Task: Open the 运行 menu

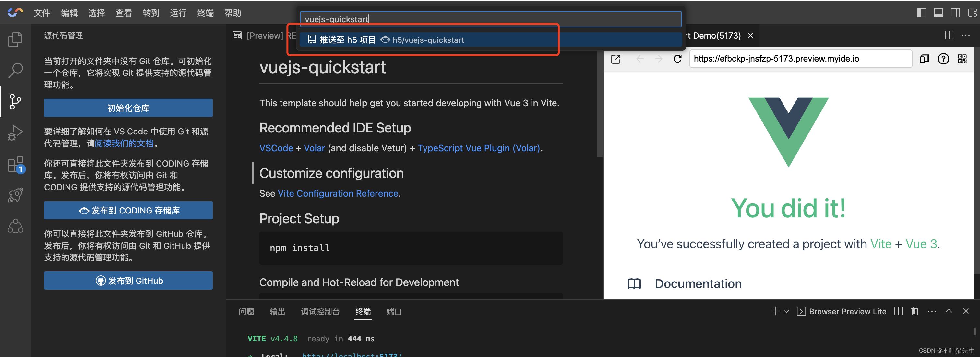Action: (x=178, y=13)
